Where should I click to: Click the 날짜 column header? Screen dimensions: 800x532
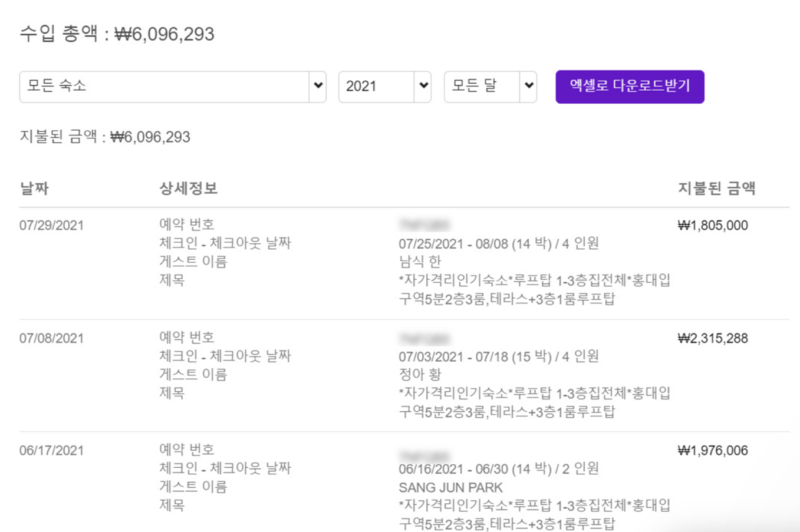tap(34, 189)
